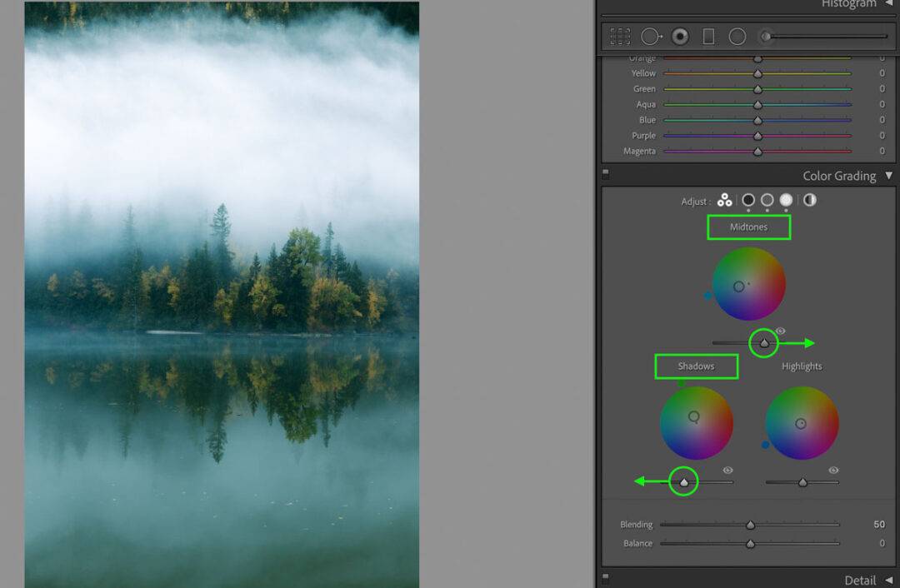Open the Spot Removal tool
The height and width of the screenshot is (588, 900).
click(x=651, y=36)
